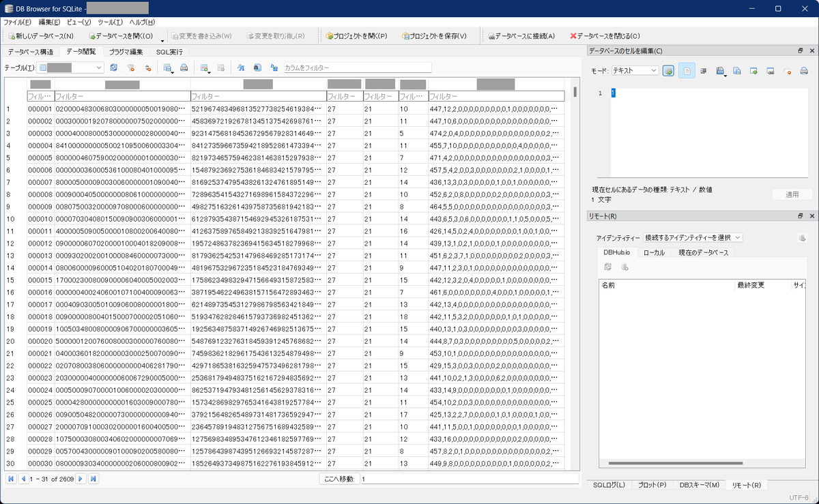Switch to the データベース構造 tab
Screen dimensions: 819x504
[31, 52]
